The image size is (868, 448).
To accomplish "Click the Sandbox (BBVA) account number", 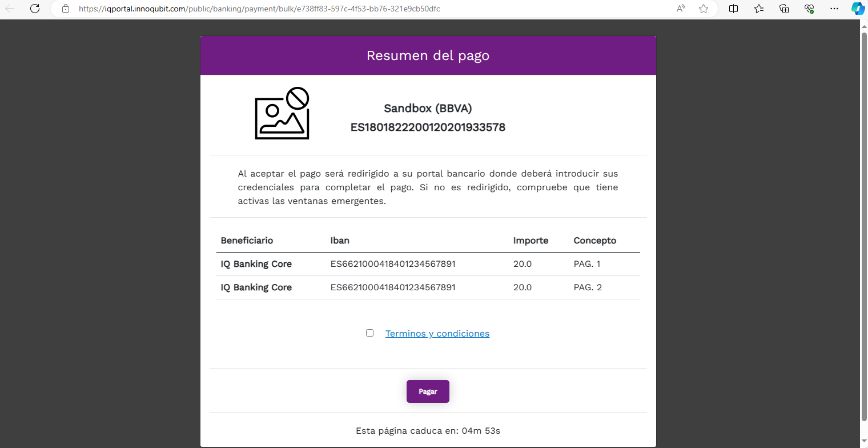I will (x=428, y=127).
